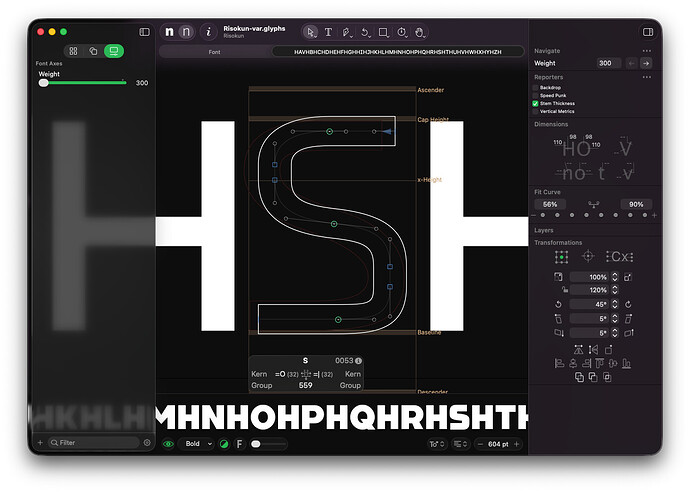Viewport: 690px width, 492px height.
Task: Enable the Backdrop reporter checkbox
Action: pos(535,88)
